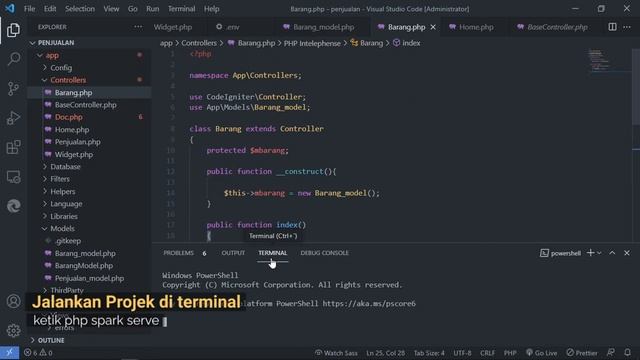Open editor More Actions ellipsis
Image resolution: width=640 pixels, height=360 pixels.
coord(627,27)
